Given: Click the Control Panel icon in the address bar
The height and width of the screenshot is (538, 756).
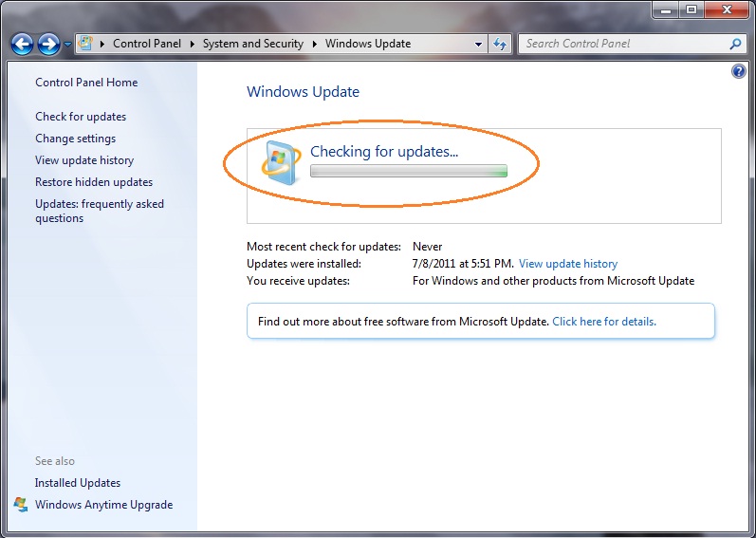Looking at the screenshot, I should pyautogui.click(x=85, y=44).
